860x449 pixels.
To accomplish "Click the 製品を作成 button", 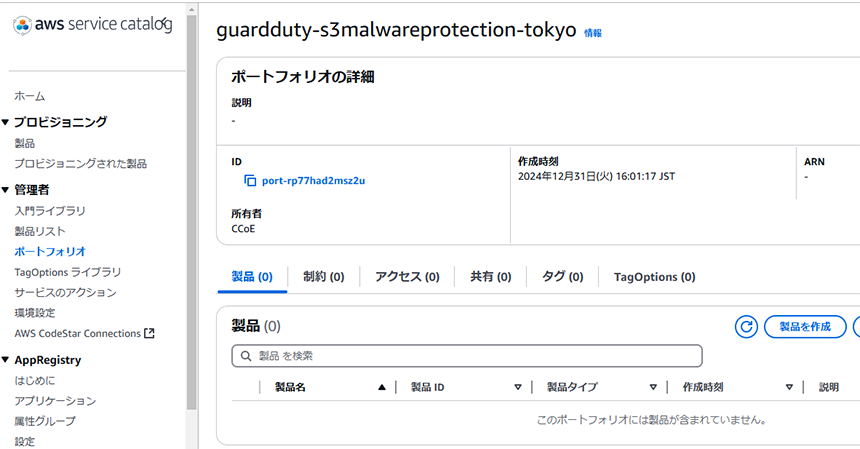I will [805, 327].
